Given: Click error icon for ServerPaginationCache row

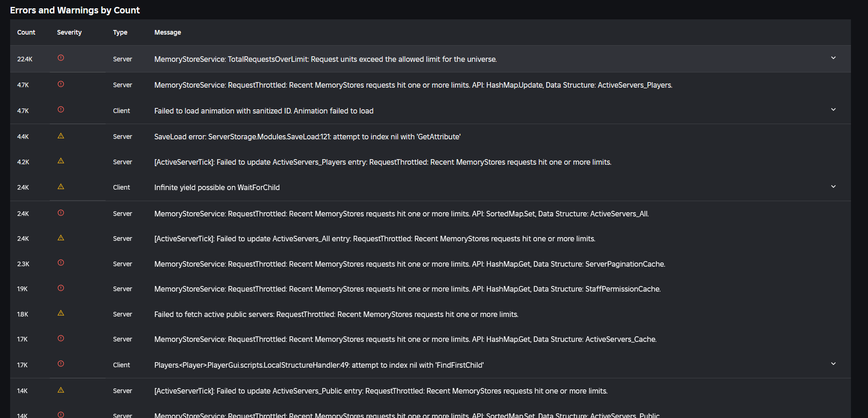Looking at the screenshot, I should 61,263.
